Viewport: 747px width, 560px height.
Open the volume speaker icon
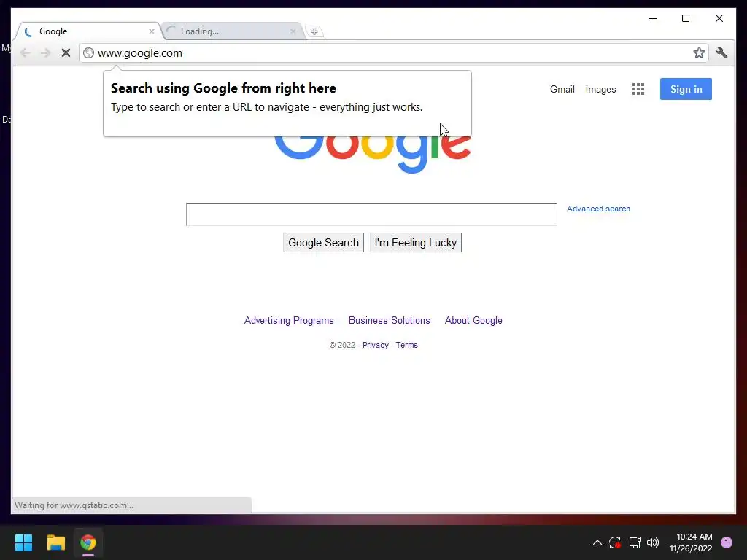coord(653,542)
